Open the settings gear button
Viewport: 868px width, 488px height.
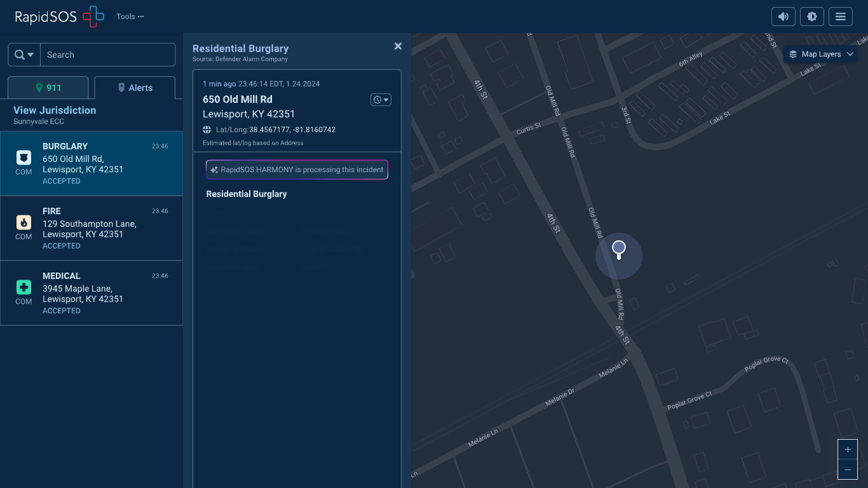[812, 17]
